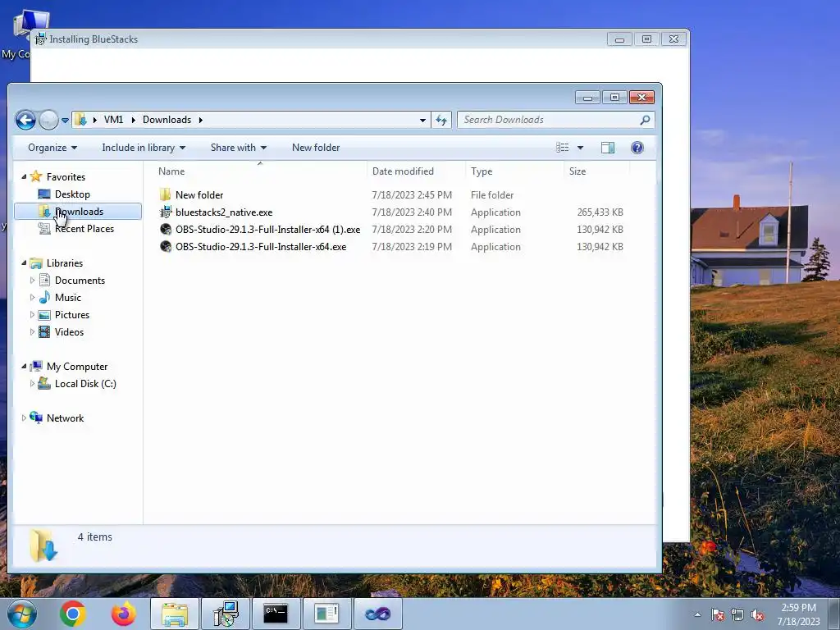Open recent pages dropdown beside navigation arrows
Image resolution: width=840 pixels, height=630 pixels.
coord(65,121)
